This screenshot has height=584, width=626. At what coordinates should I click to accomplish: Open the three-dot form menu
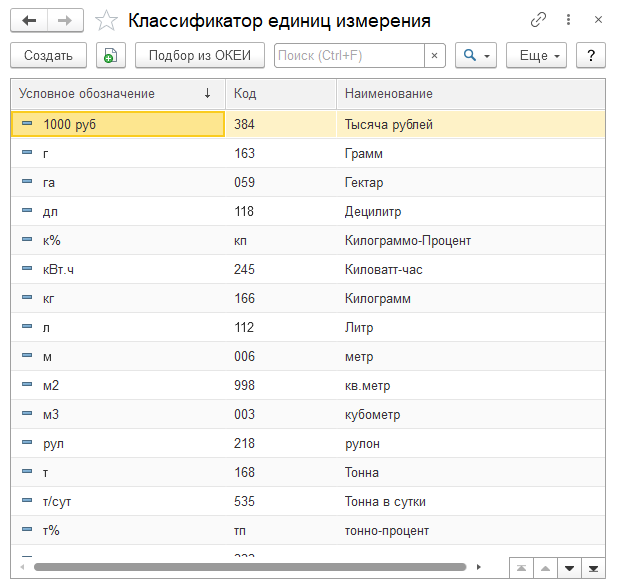[568, 20]
